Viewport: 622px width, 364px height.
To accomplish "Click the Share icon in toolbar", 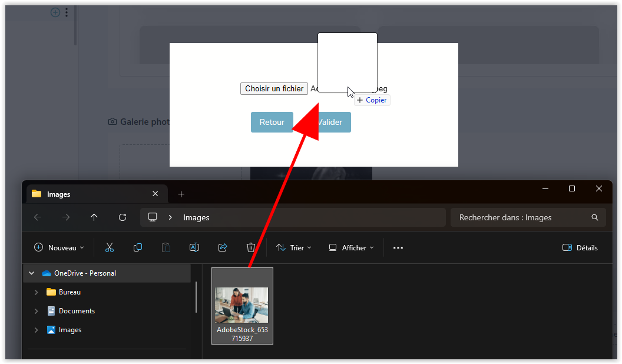I will point(223,248).
